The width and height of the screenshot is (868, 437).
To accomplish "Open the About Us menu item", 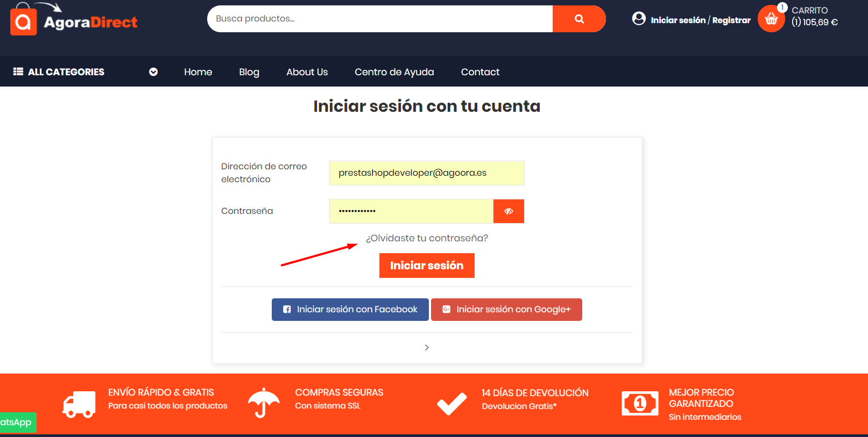I will coord(307,72).
